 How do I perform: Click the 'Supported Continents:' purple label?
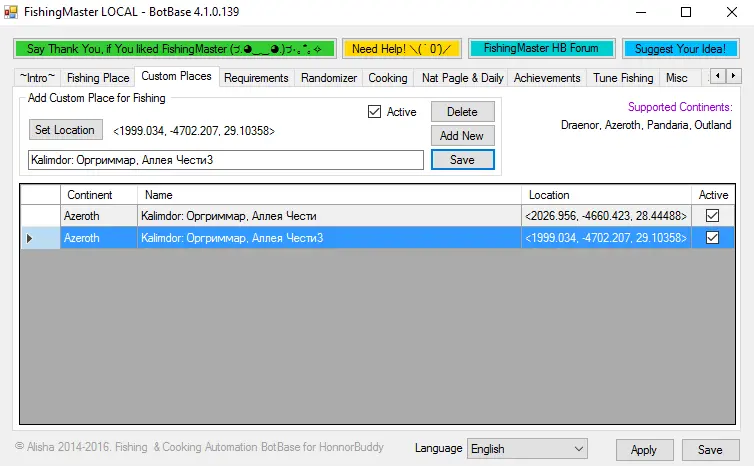click(x=680, y=107)
